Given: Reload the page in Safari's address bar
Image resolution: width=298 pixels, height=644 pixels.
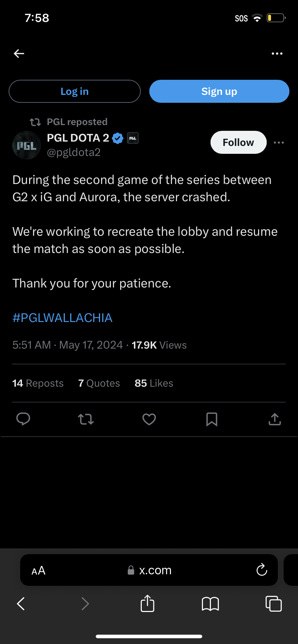Looking at the screenshot, I should pyautogui.click(x=262, y=570).
